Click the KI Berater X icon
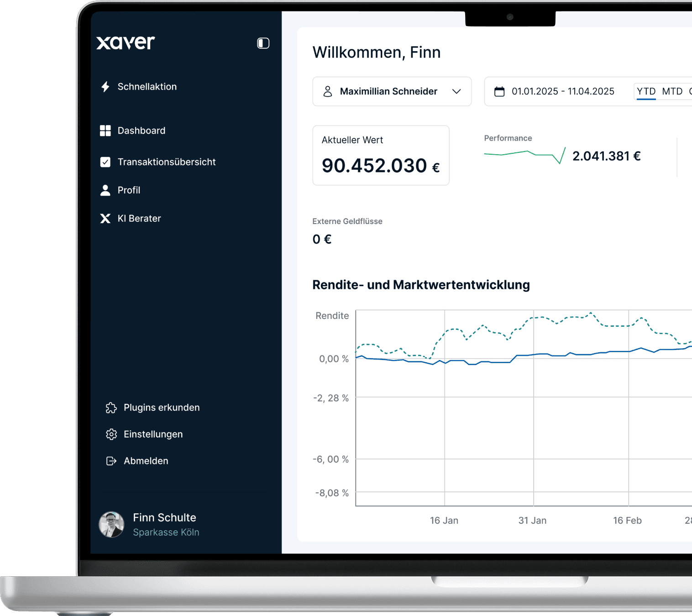This screenshot has width=692, height=616. pyautogui.click(x=105, y=219)
